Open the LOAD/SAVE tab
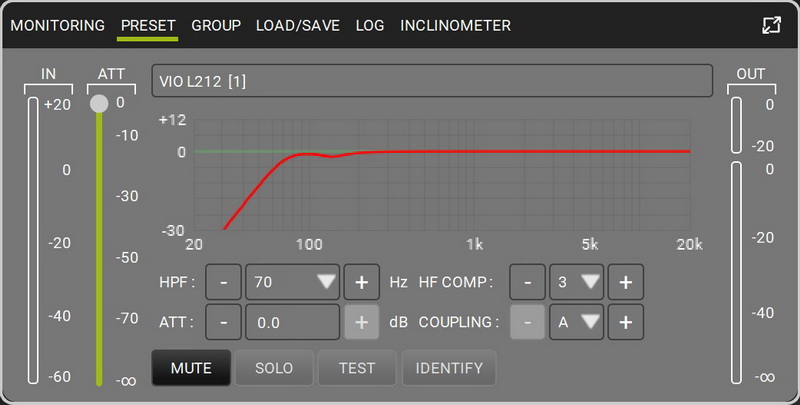 click(x=298, y=26)
